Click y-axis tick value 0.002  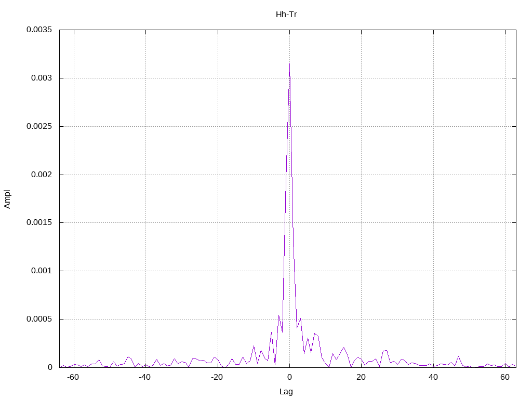click(42, 175)
